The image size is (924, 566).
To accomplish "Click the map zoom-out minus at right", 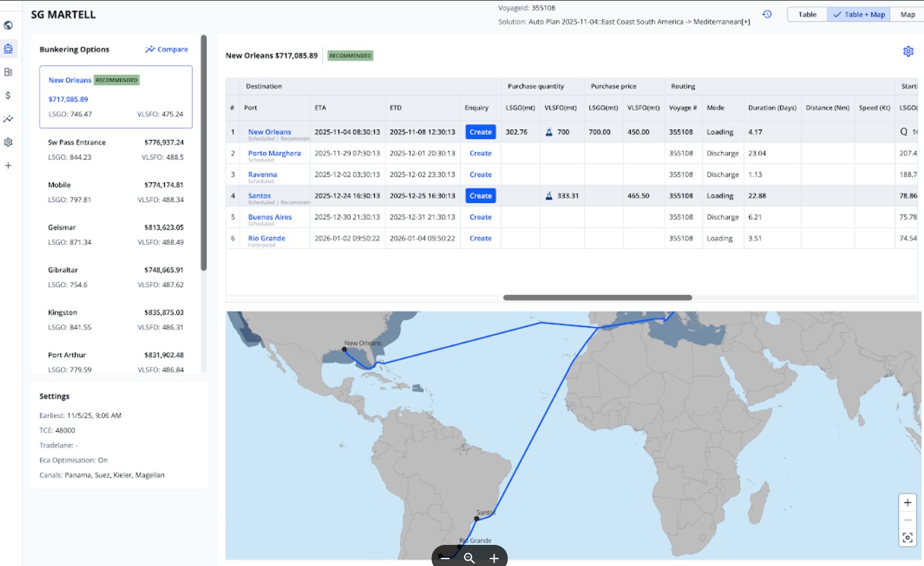I will [908, 520].
